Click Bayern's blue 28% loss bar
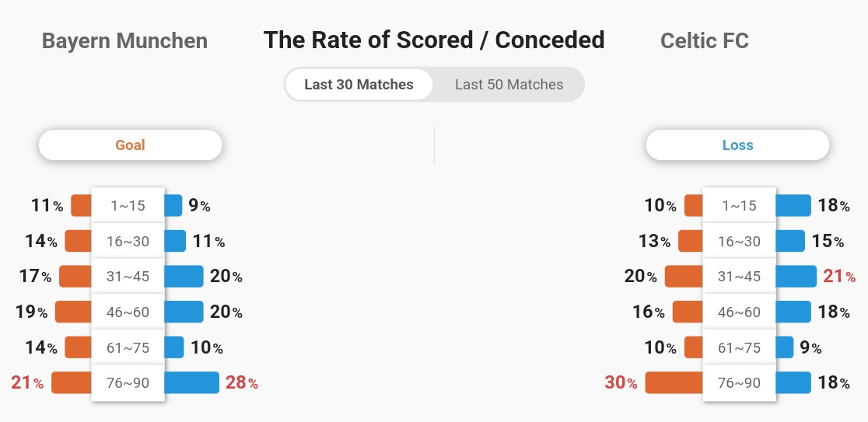 pos(191,382)
